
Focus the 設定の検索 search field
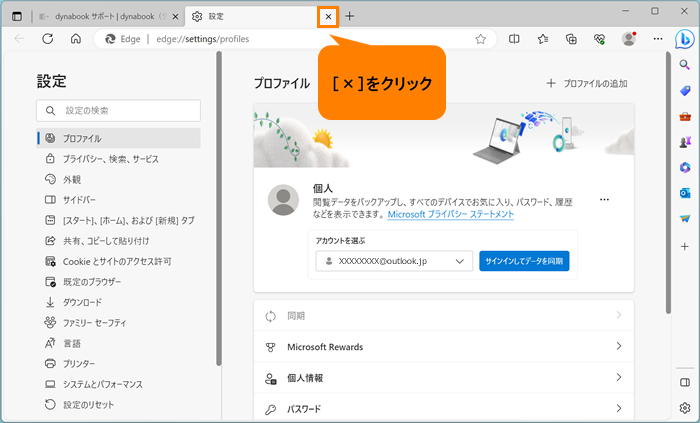click(118, 110)
